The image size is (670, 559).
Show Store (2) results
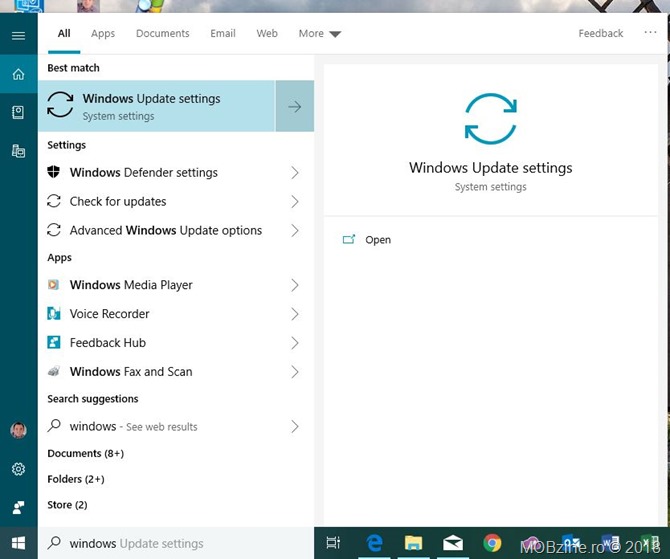[67, 505]
